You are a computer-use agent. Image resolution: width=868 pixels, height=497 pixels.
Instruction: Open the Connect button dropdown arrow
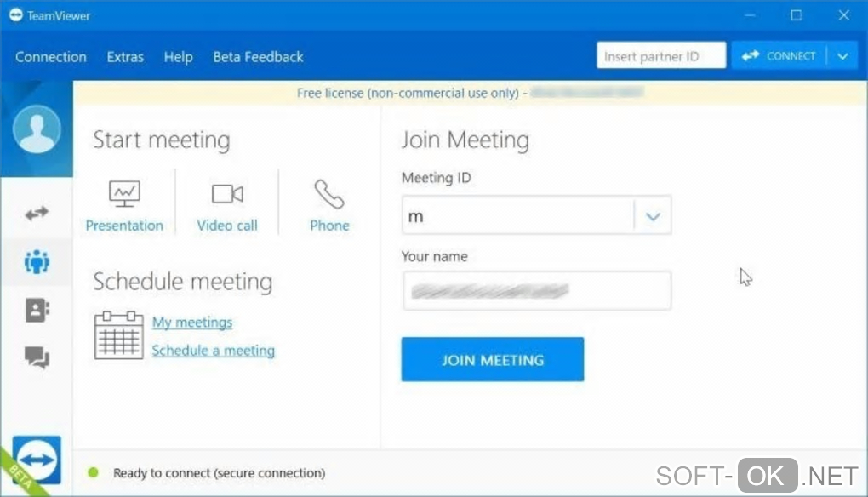click(842, 56)
